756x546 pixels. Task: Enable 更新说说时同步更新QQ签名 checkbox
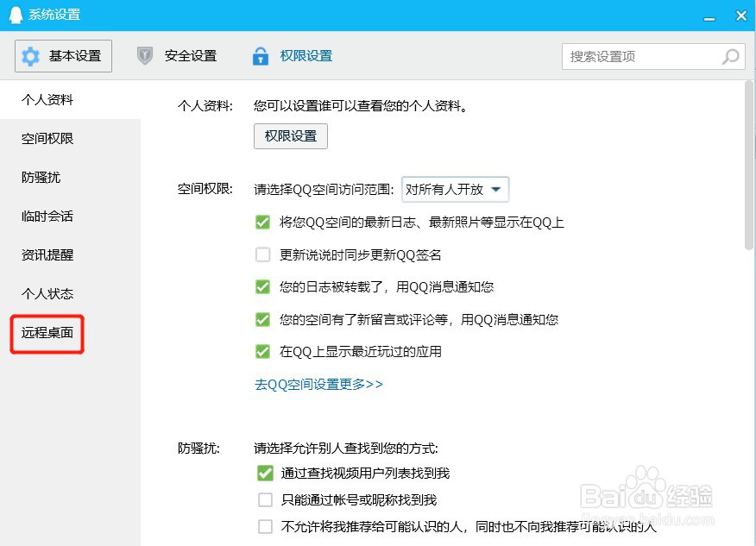coord(263,254)
